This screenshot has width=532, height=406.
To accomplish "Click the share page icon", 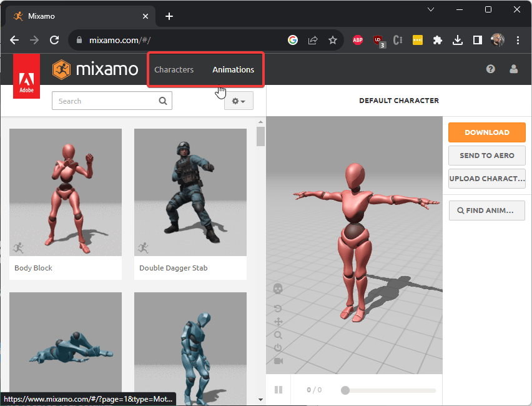I will (312, 40).
